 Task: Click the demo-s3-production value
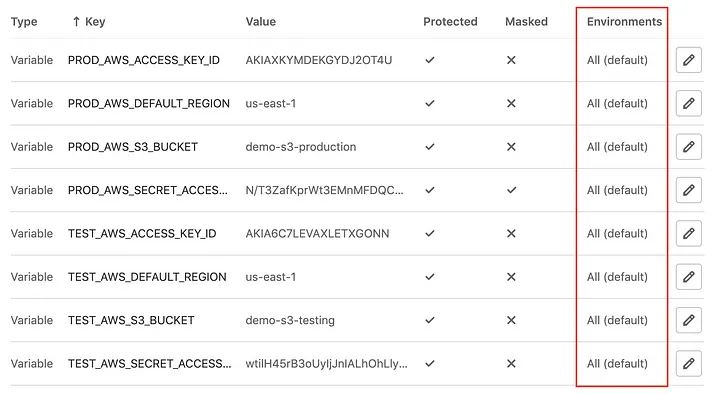tap(301, 147)
